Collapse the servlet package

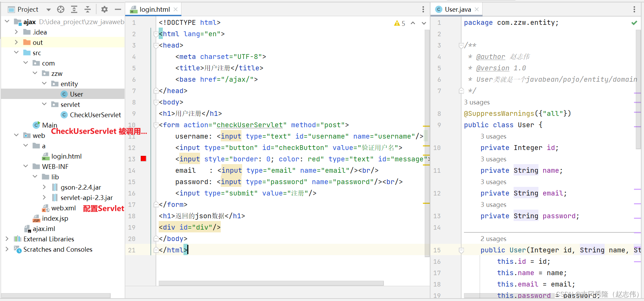[x=44, y=104]
